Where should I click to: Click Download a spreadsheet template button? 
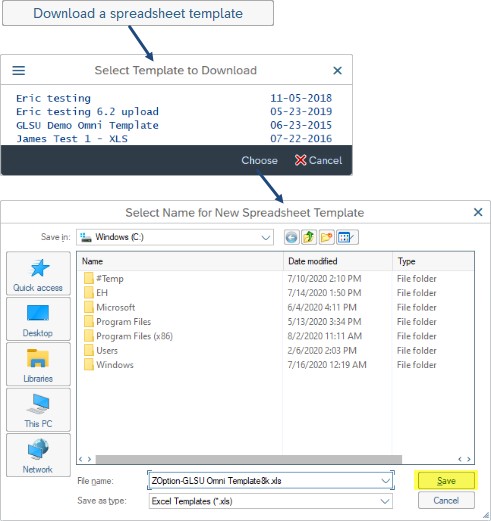[138, 13]
